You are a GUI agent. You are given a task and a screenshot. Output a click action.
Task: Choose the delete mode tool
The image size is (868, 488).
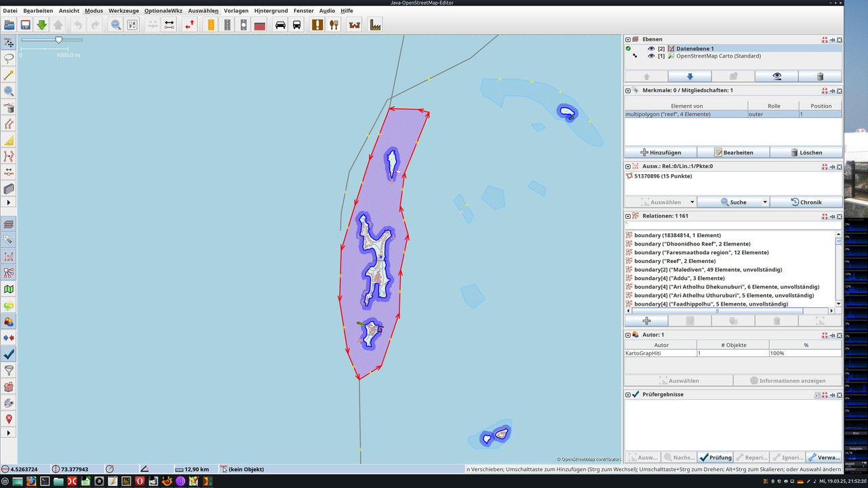tap(9, 108)
